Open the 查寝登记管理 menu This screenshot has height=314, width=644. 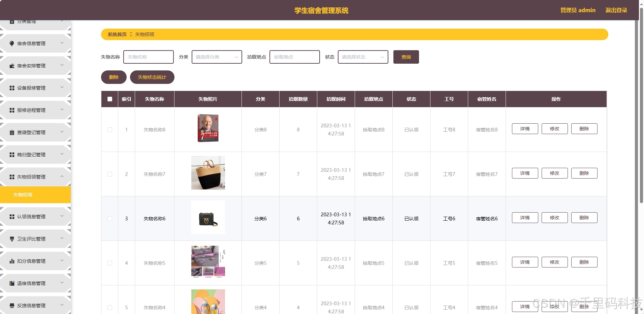(x=35, y=132)
